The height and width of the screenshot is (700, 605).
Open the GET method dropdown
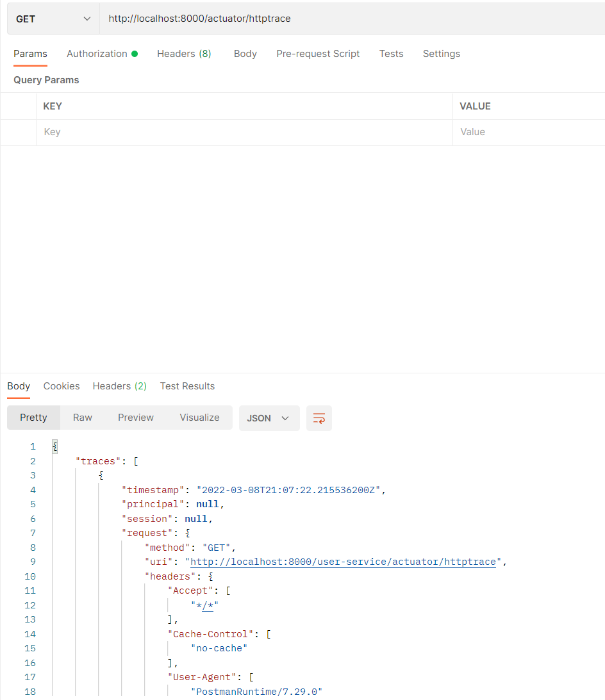53,19
